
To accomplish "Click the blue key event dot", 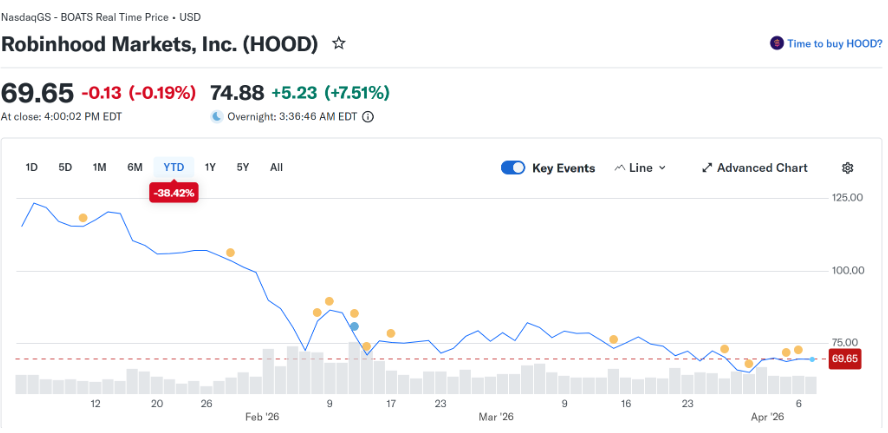I will 354,327.
